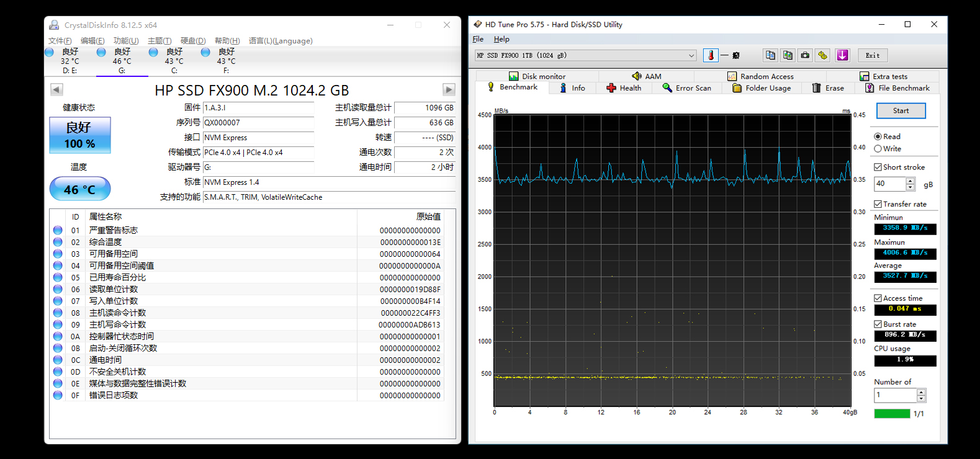Viewport: 980px width, 459px height.
Task: Increase the Number of passes value
Action: [921, 391]
